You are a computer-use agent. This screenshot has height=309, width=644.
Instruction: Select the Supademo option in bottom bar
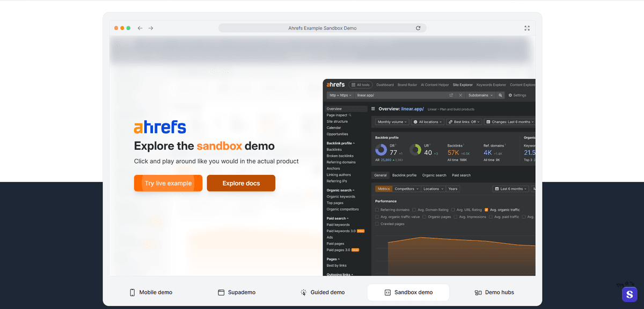click(x=237, y=292)
